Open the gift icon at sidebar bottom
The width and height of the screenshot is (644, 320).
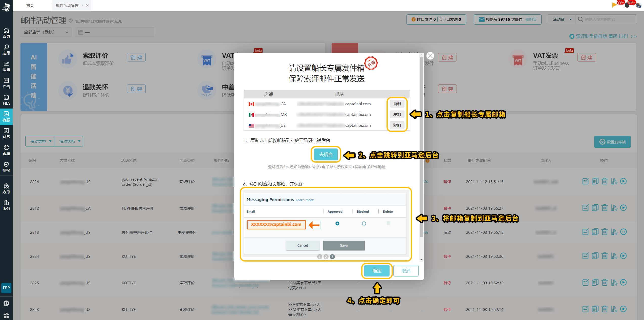click(x=6, y=315)
